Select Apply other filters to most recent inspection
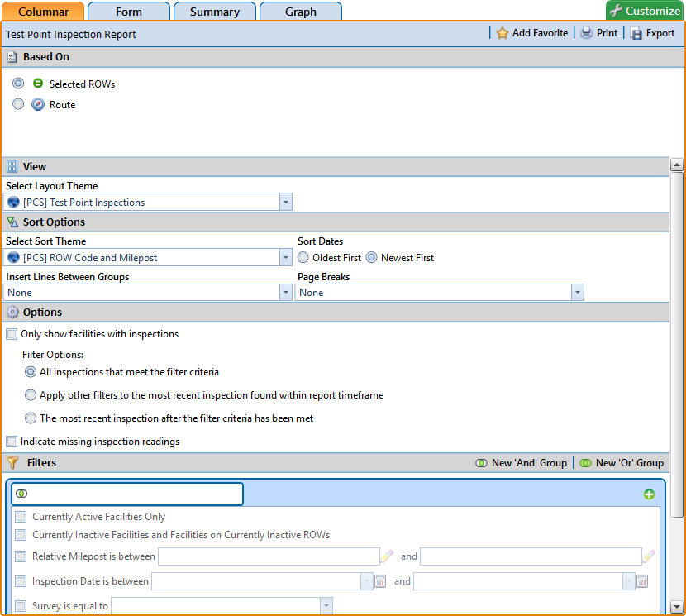The image size is (686, 616). [x=31, y=395]
